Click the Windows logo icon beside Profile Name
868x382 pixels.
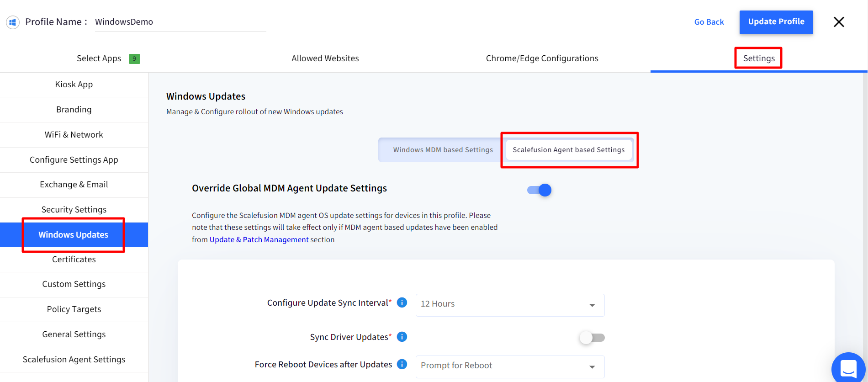(x=13, y=22)
